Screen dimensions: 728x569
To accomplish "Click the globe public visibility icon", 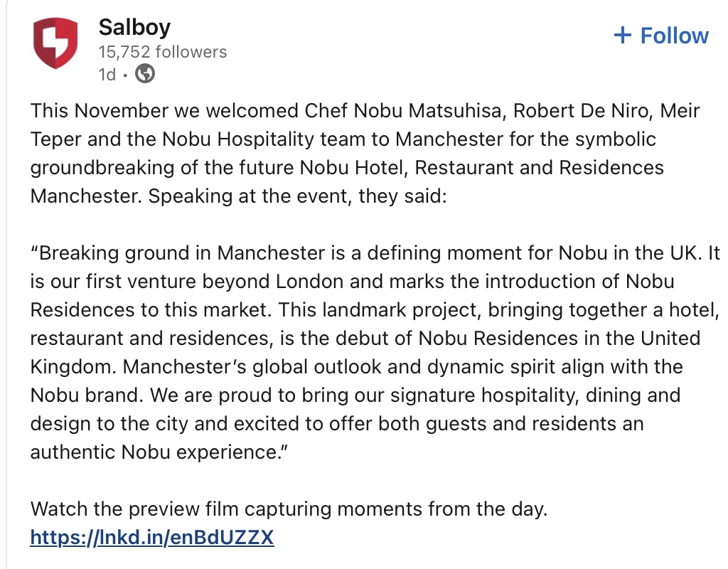I will [x=145, y=73].
